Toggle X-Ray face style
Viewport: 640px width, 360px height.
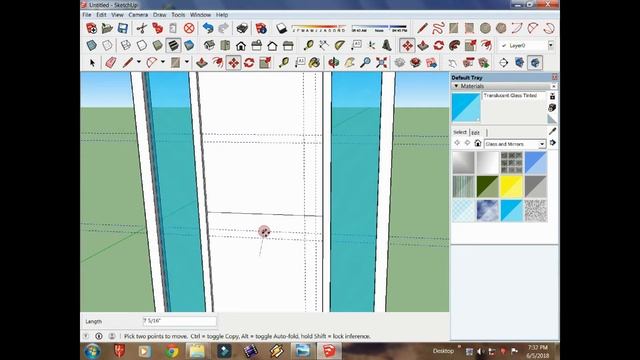[x=91, y=45]
